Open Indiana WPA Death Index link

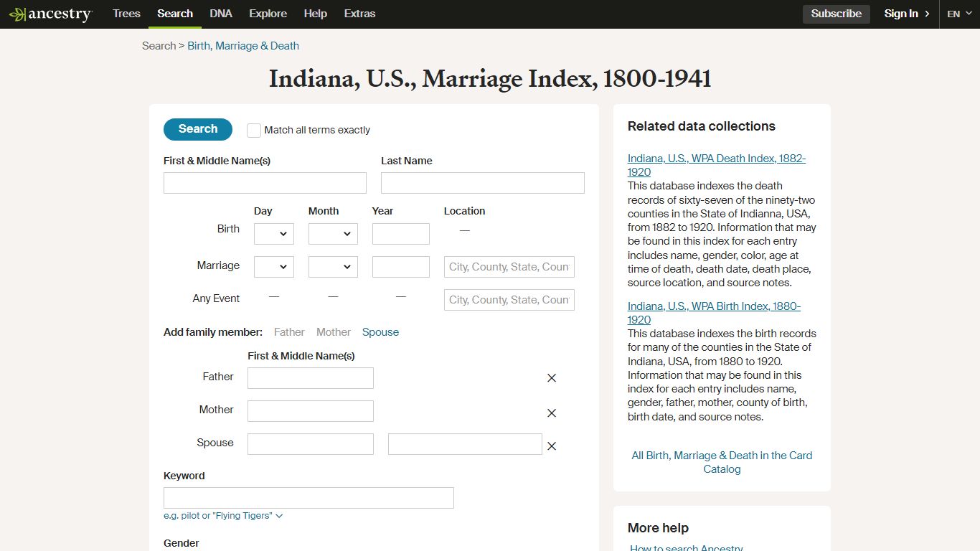click(717, 165)
